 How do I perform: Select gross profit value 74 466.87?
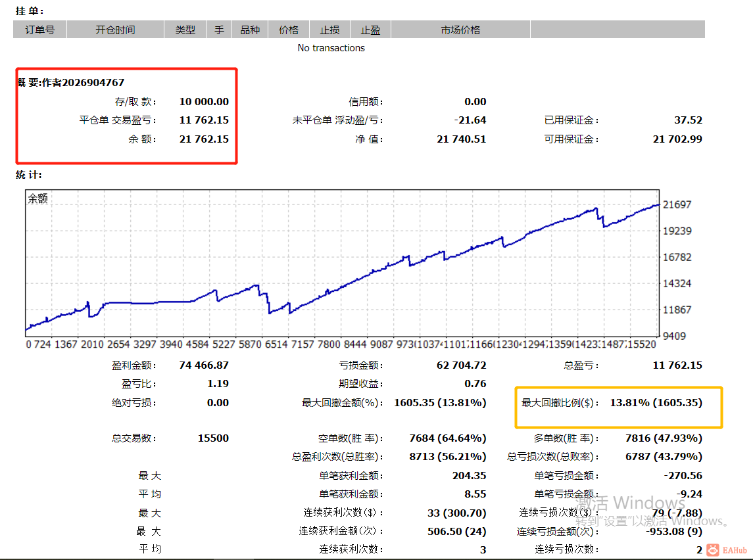204,365
